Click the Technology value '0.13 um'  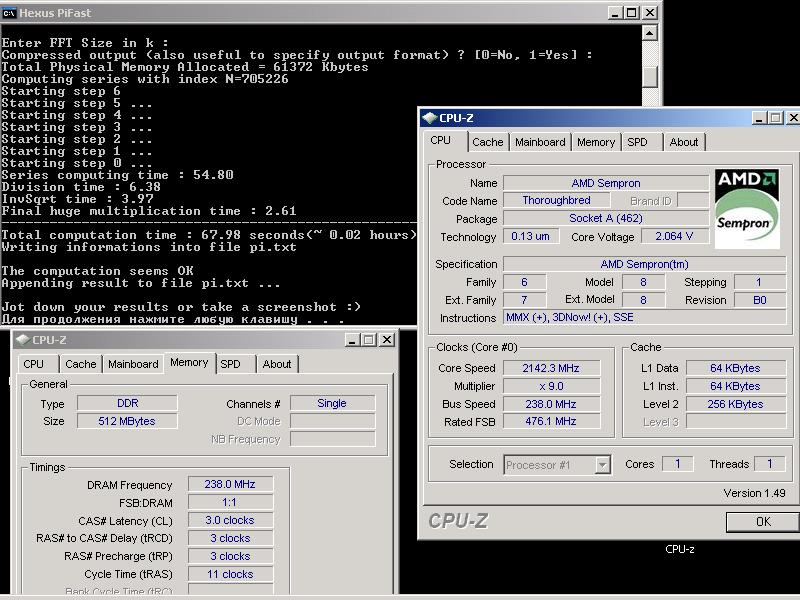pyautogui.click(x=531, y=236)
